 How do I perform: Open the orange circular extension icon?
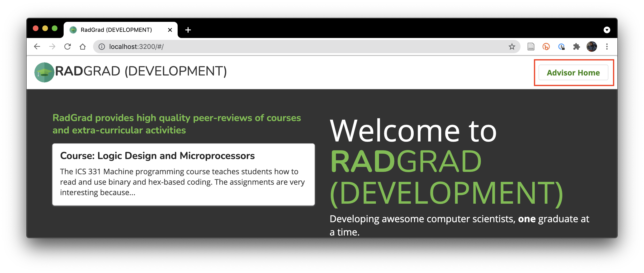click(x=546, y=47)
